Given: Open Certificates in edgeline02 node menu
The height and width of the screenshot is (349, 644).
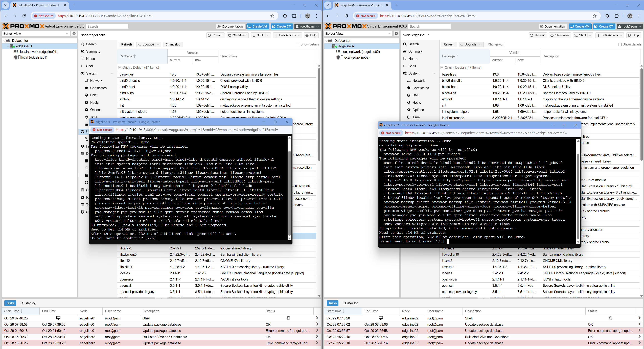Looking at the screenshot, I should tap(421, 88).
